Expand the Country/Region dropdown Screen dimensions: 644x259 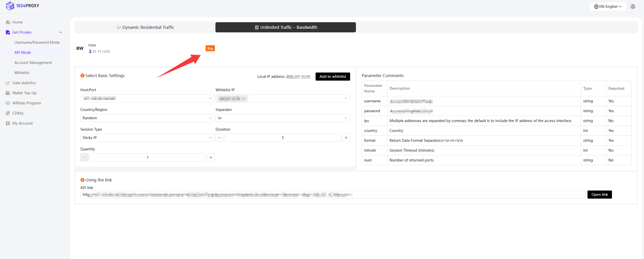147,118
